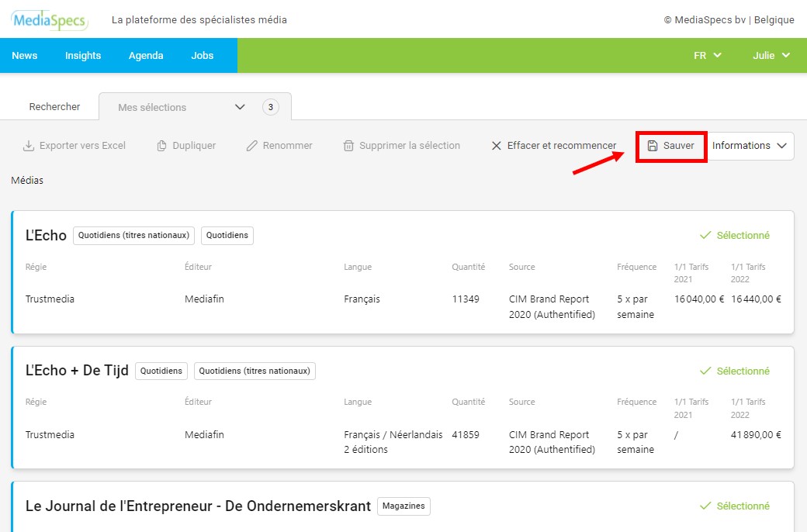
Task: Click the Quotidiens (titres nationaux) tag on L'Echo
Action: (133, 235)
